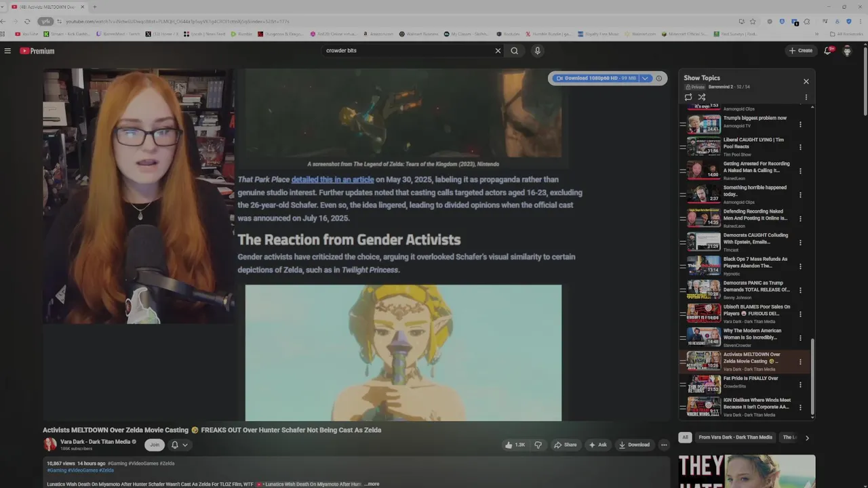
Task: Open the Create menu
Action: click(x=801, y=51)
